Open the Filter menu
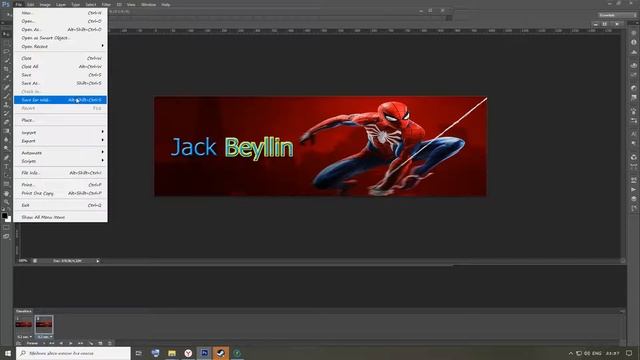The image size is (640, 360). click(x=106, y=4)
